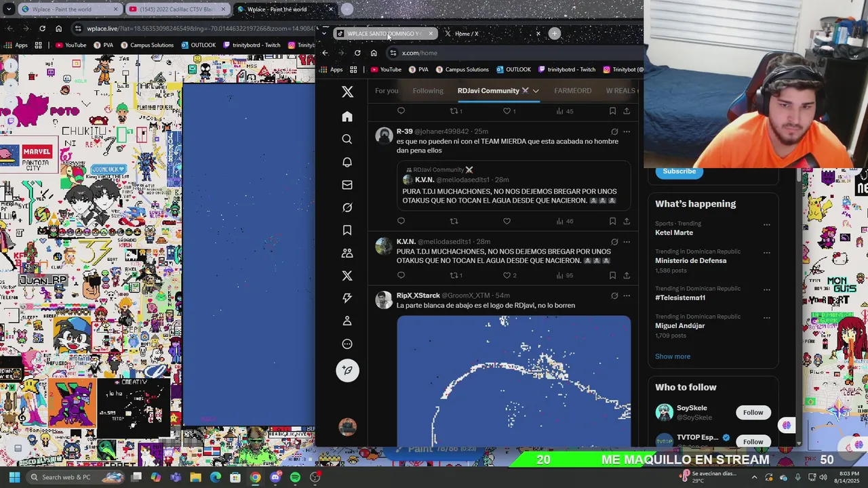Image resolution: width=868 pixels, height=488 pixels.
Task: Reply to K.V.N.'s standalone post
Action: (401, 275)
